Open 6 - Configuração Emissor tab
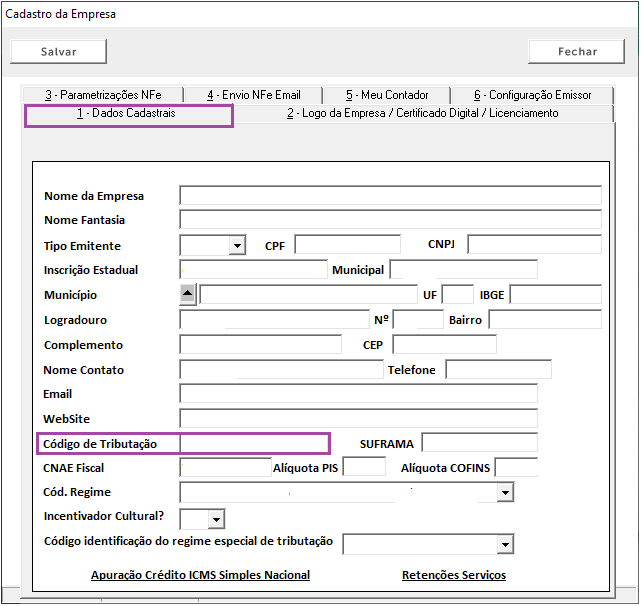 533,95
